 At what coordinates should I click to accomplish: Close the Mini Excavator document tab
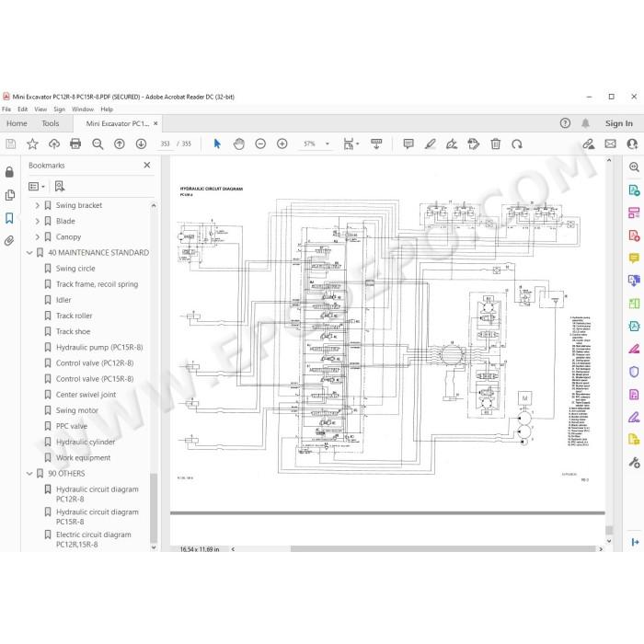tap(155, 123)
